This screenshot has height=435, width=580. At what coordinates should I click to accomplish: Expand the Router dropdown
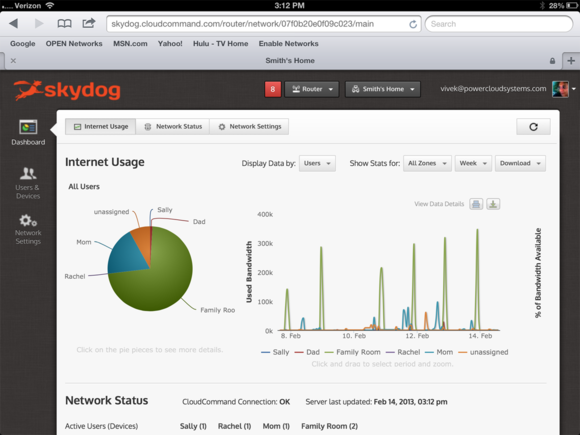[x=311, y=89]
